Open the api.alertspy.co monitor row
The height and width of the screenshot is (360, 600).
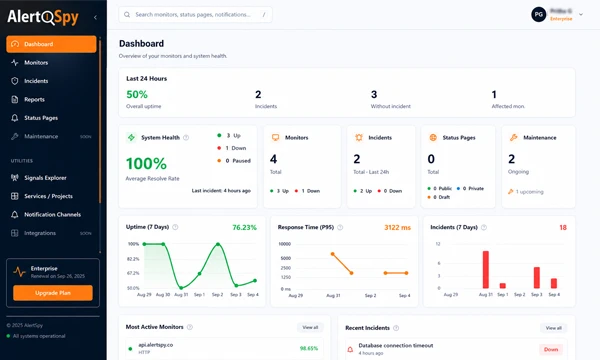coord(225,348)
